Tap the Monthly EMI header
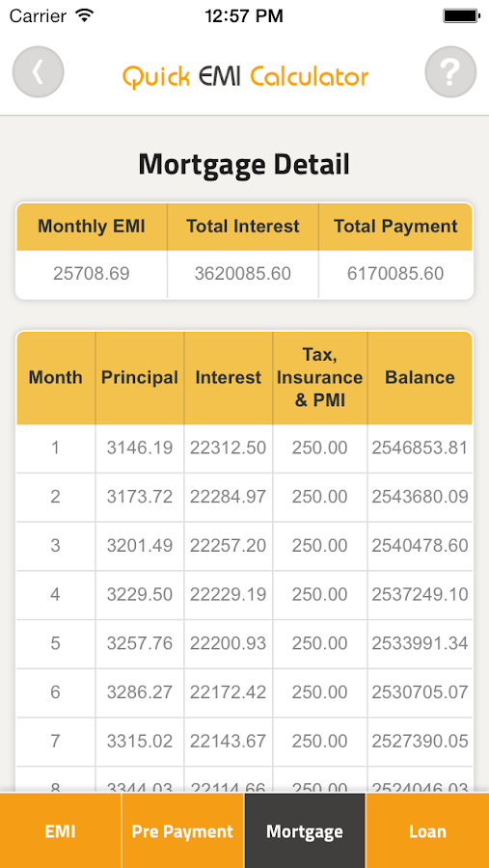The width and height of the screenshot is (489, 868). [x=92, y=227]
